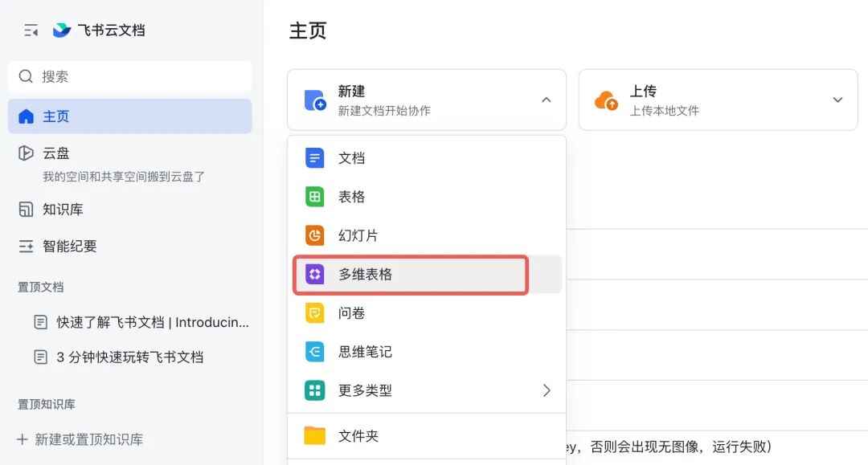Click the green 表格 spreadsheet icon
The image size is (868, 465).
tap(314, 197)
